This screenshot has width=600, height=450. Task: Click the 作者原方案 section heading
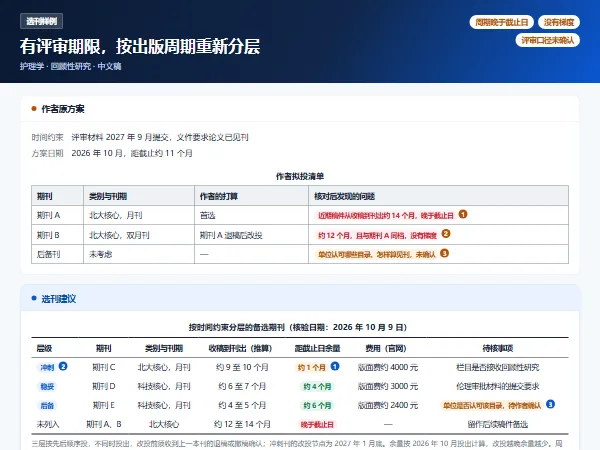pyautogui.click(x=63, y=109)
